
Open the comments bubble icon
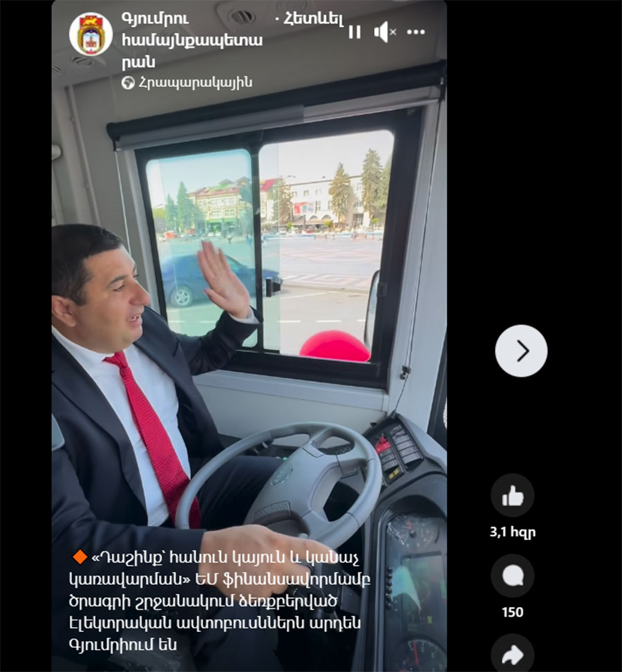click(512, 576)
